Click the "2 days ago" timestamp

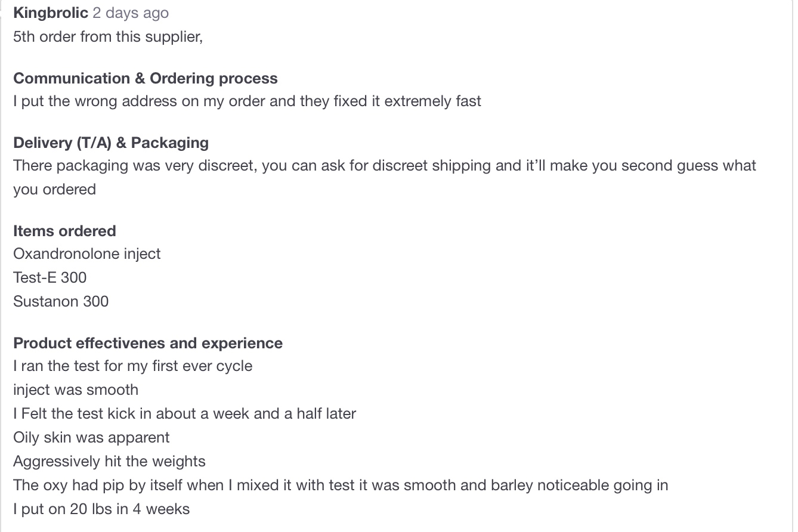pos(131,13)
